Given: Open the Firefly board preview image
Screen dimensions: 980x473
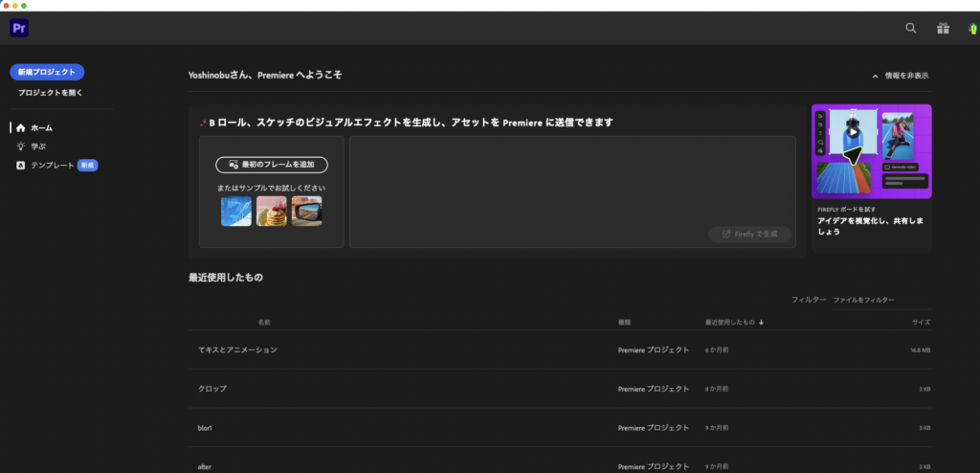Looking at the screenshot, I should point(871,151).
